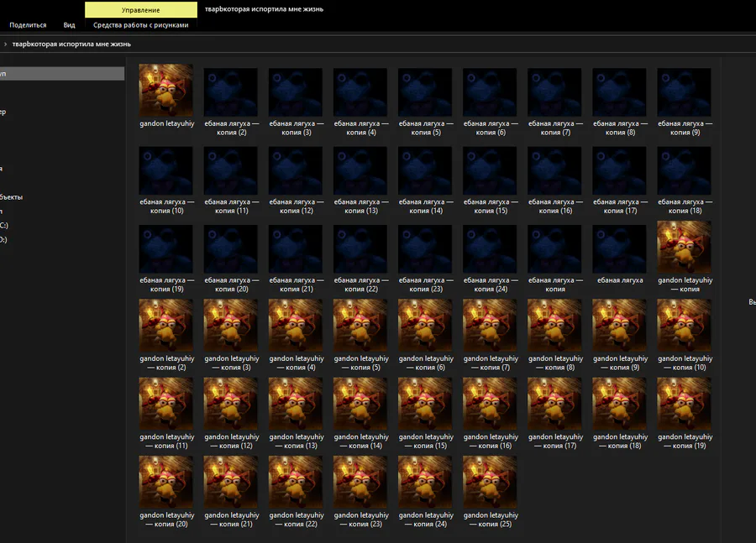Screen dimensions: 756x543
Task: Click the name ебаная лягуха — копия (7)
Action: [555, 128]
